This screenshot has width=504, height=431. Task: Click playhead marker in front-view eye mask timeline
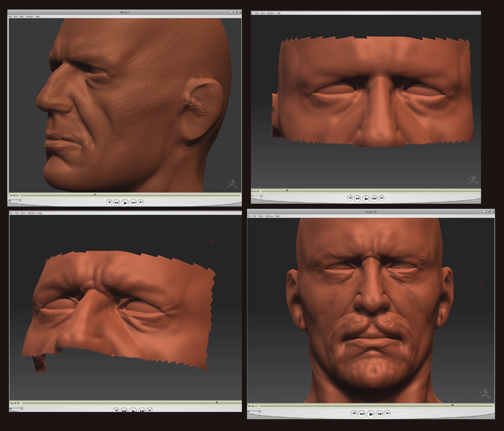[287, 191]
